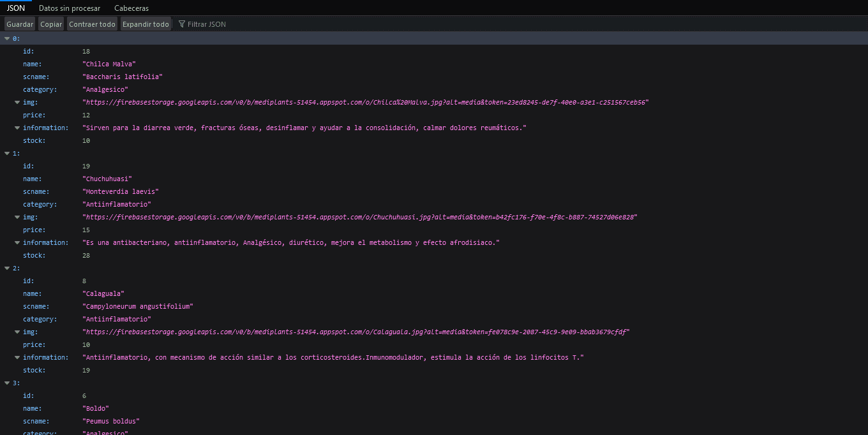Select price value 12 of Chilca Malva

click(86, 115)
